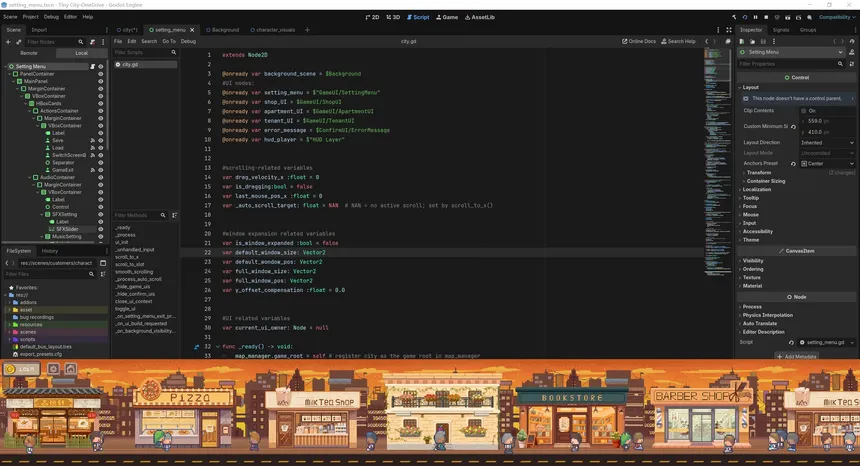
Task: Click Search Help button
Action: click(678, 41)
